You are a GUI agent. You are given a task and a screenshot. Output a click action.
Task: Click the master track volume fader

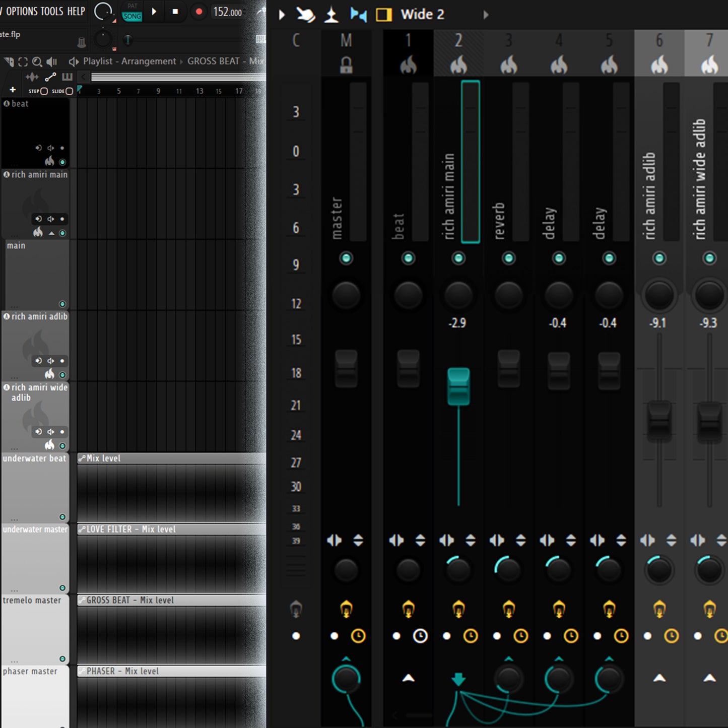click(346, 369)
